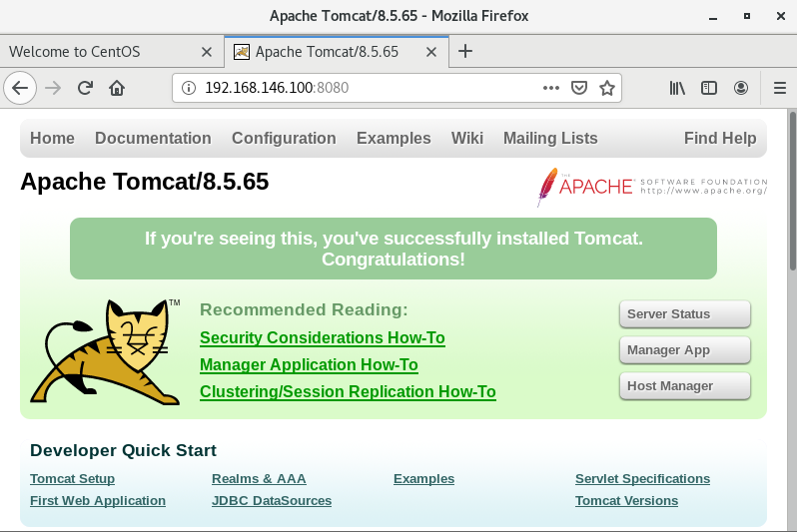Image resolution: width=797 pixels, height=532 pixels.
Task: Click the Host Manager button
Action: [685, 386]
